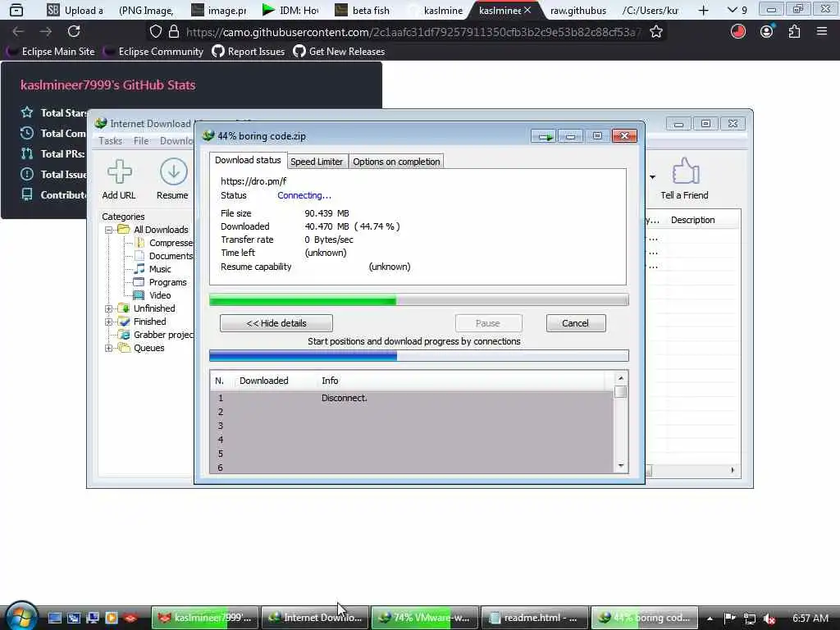Switch to the Speed Limiter tab

point(317,162)
